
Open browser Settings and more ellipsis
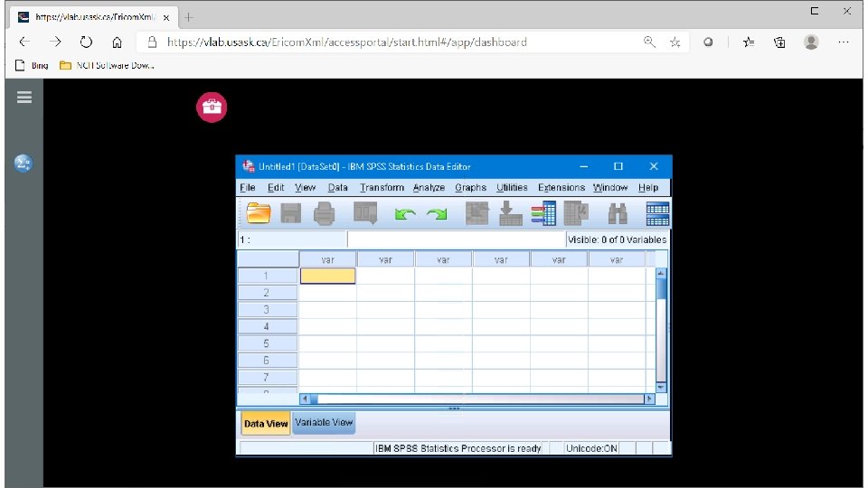[x=843, y=42]
